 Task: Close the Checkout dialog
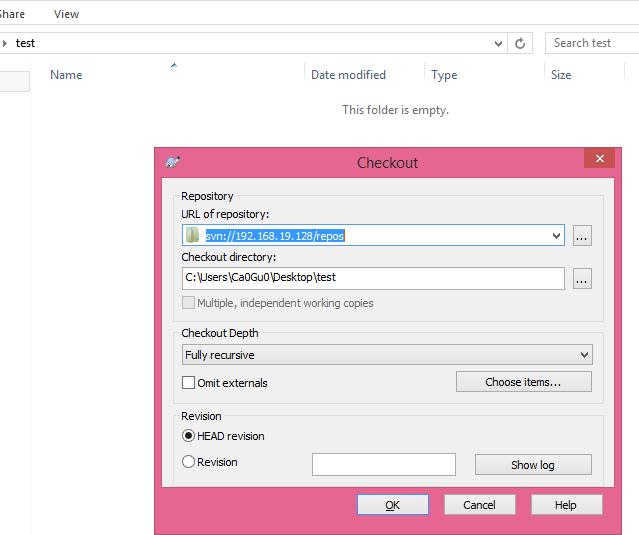point(599,159)
